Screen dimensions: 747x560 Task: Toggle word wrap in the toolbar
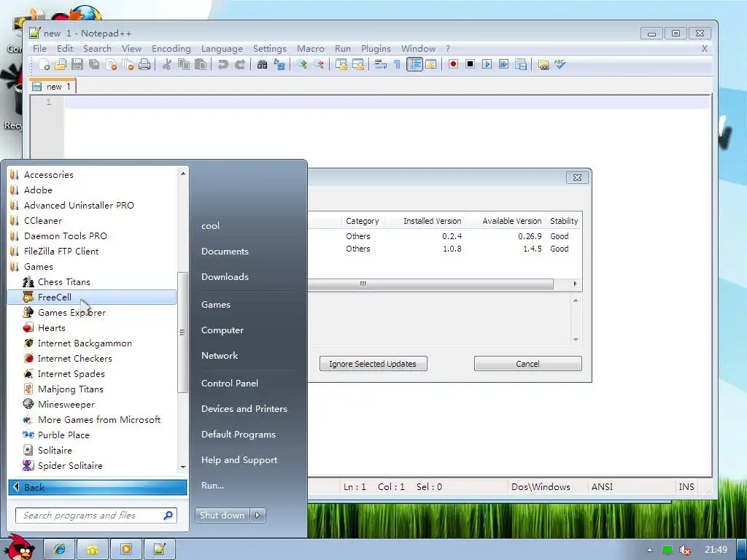pyautogui.click(x=380, y=64)
